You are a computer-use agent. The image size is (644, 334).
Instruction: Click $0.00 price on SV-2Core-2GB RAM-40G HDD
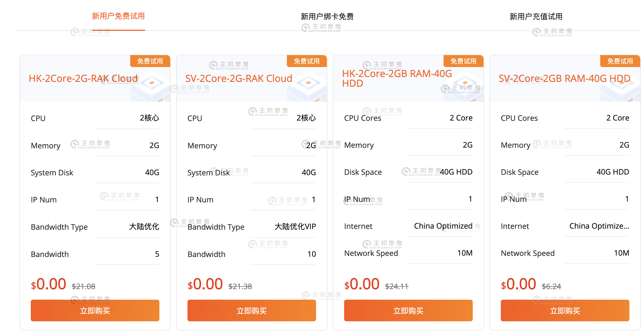pyautogui.click(x=519, y=284)
